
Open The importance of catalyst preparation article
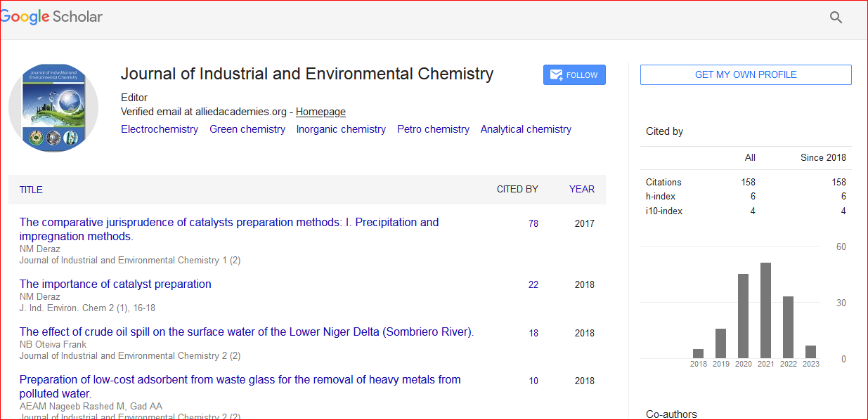tap(115, 284)
